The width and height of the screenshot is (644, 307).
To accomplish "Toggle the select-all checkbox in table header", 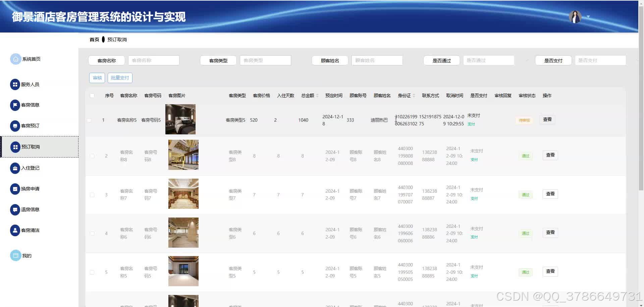I will tap(92, 96).
